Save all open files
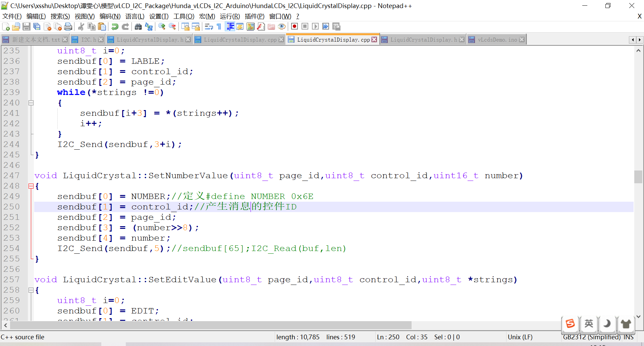The height and width of the screenshot is (346, 644). coord(37,27)
